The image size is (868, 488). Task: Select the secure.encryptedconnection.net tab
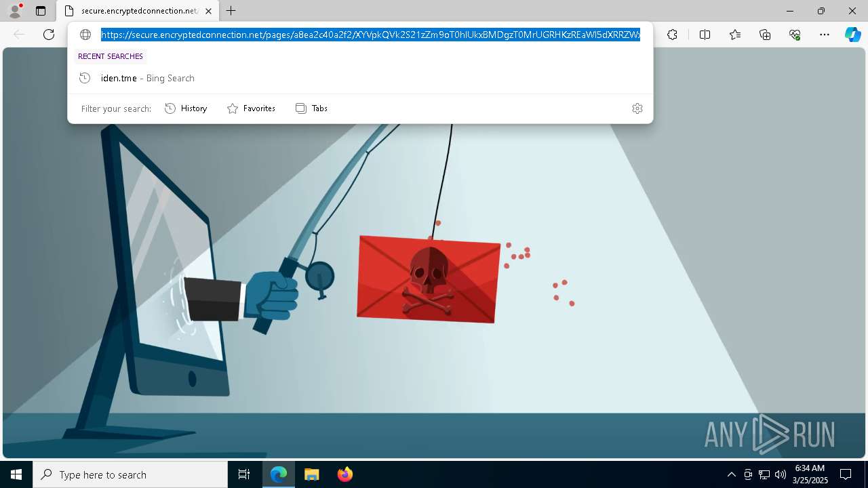[138, 11]
